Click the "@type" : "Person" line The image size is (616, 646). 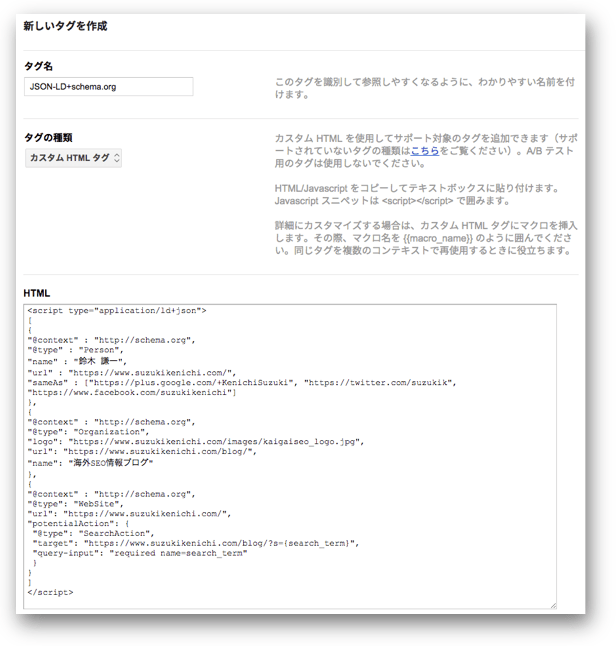click(x=75, y=350)
